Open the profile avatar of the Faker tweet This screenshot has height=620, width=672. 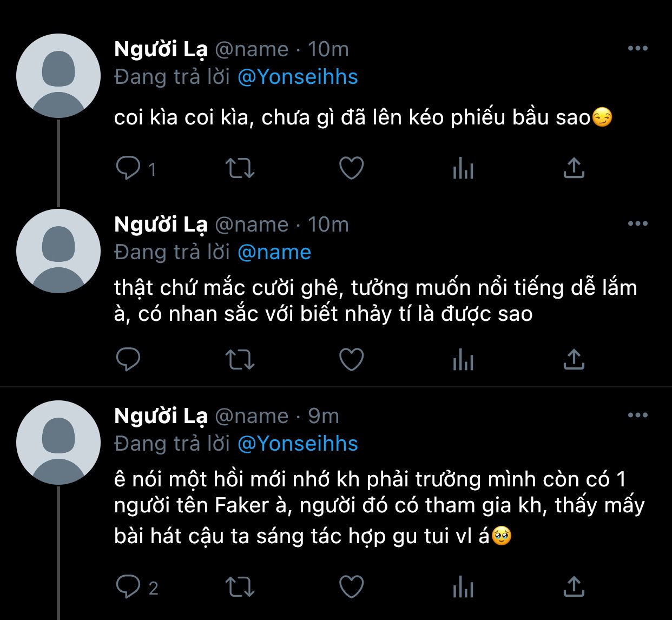tap(58, 443)
